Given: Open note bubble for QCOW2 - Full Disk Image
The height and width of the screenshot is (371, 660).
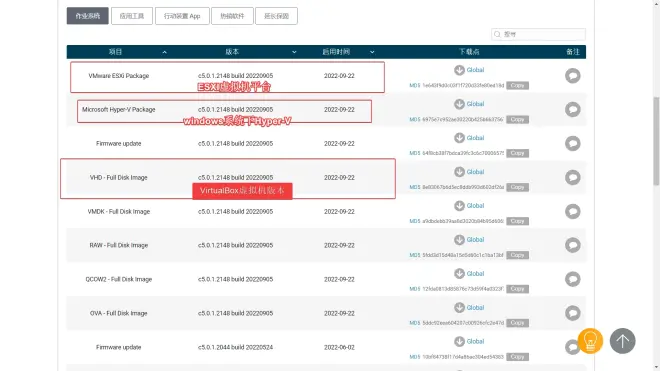Looking at the screenshot, I should 572,279.
